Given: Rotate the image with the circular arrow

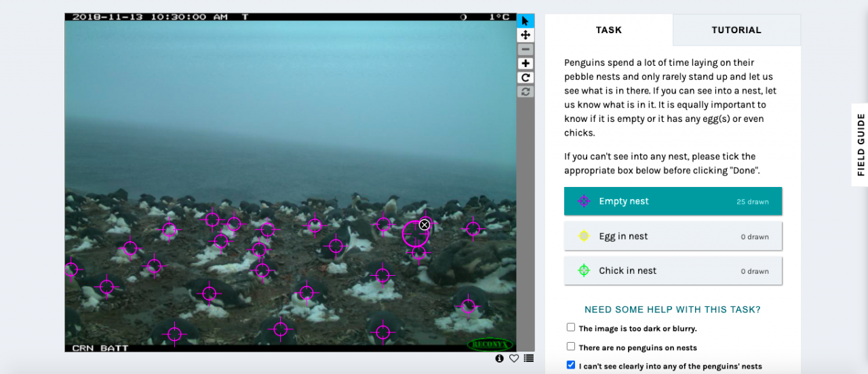Looking at the screenshot, I should (x=526, y=78).
